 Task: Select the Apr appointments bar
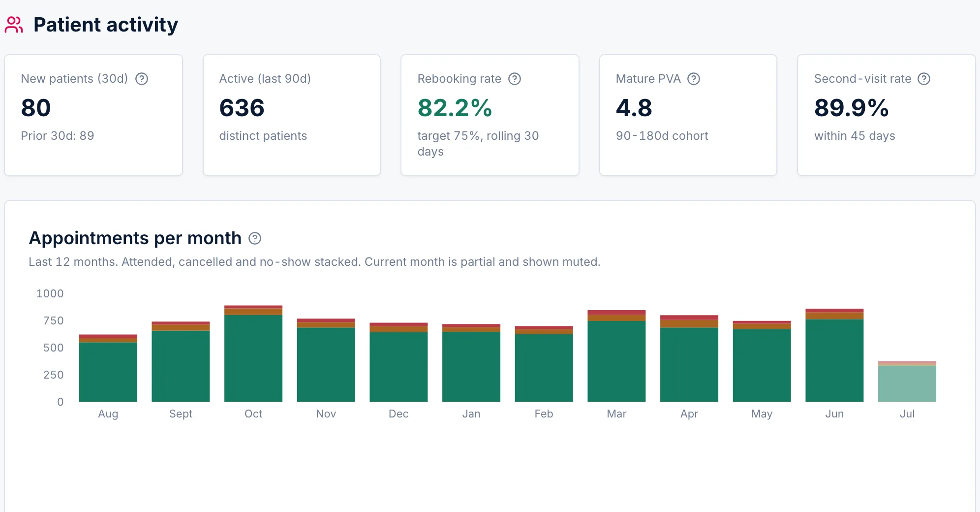(689, 358)
